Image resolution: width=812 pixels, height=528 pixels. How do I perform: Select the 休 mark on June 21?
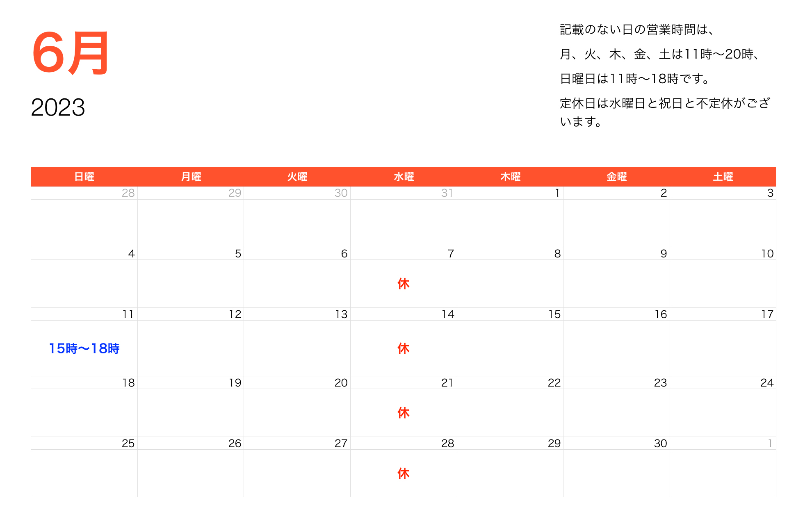[x=403, y=413]
